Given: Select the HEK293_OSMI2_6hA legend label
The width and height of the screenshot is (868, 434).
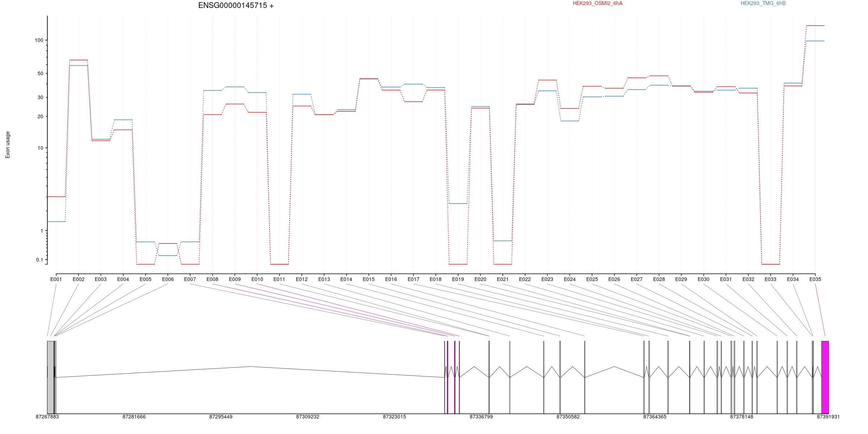Looking at the screenshot, I should click(597, 3).
